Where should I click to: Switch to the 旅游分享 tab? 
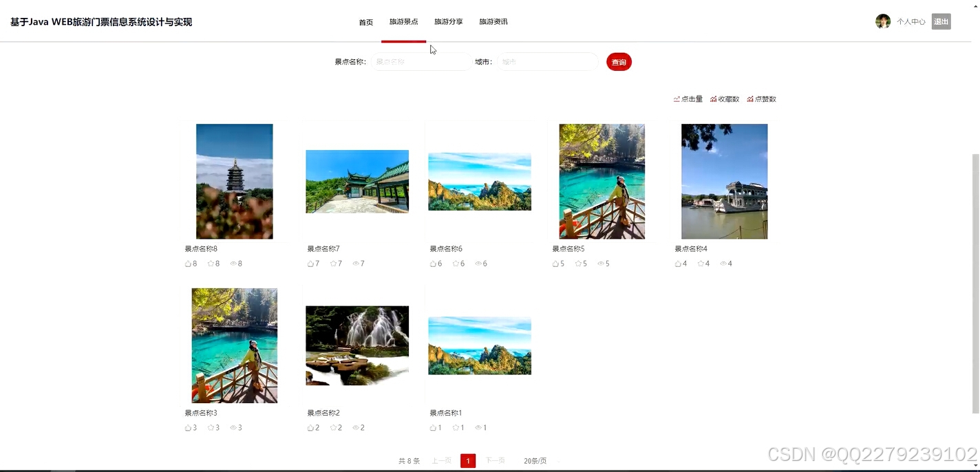click(x=448, y=21)
